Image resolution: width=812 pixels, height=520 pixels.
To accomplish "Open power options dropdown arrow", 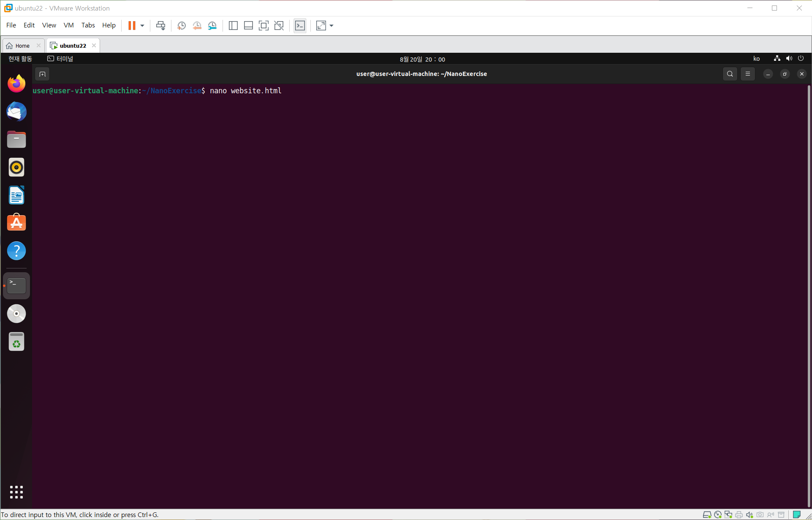I will (142, 26).
